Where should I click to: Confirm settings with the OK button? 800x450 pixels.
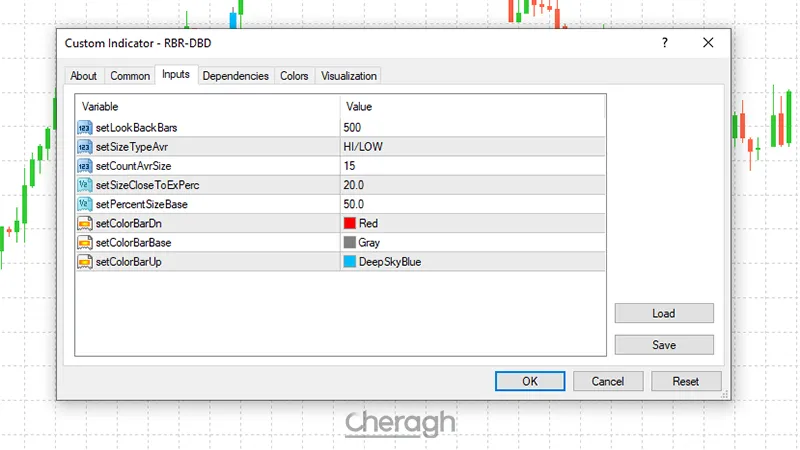530,381
